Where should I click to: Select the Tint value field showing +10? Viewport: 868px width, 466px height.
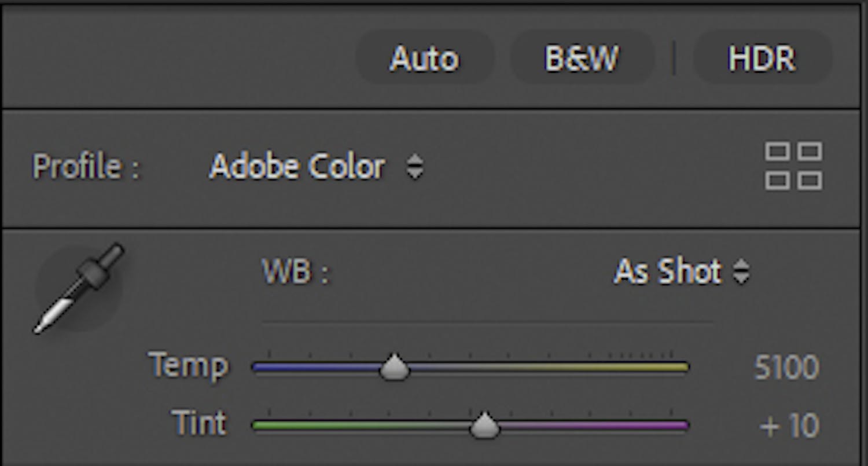(789, 427)
